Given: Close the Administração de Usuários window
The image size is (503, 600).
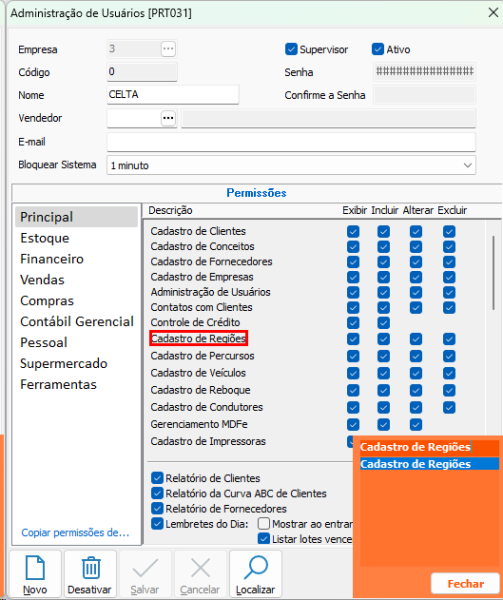Looking at the screenshot, I should pos(493,13).
